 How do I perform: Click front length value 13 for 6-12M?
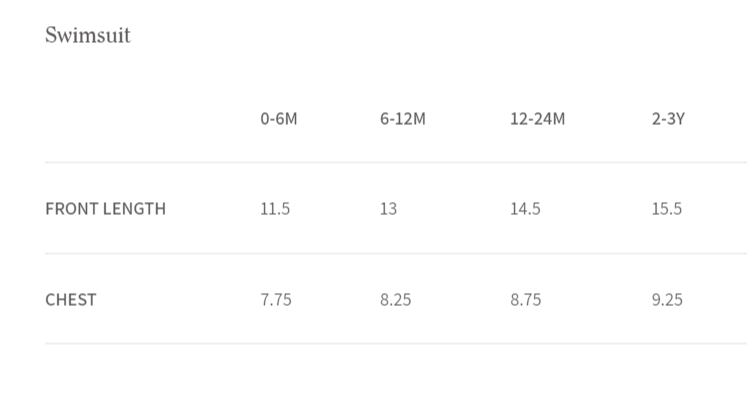click(x=388, y=208)
